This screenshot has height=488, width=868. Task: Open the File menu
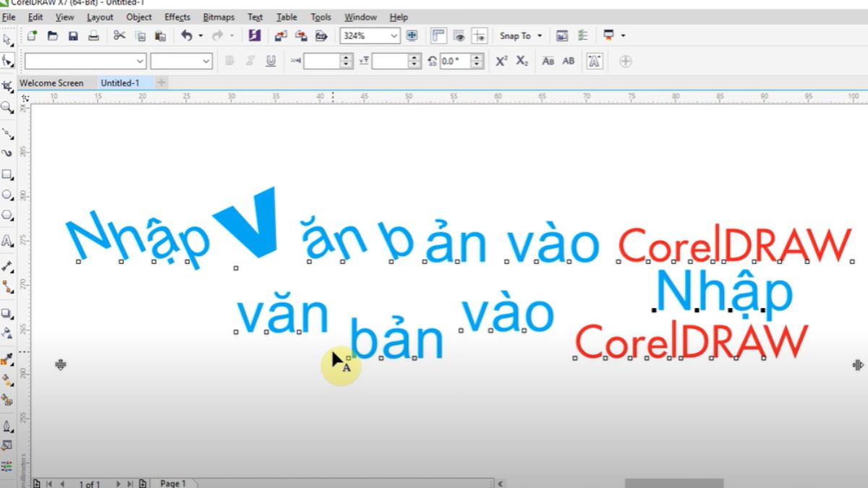(x=9, y=17)
